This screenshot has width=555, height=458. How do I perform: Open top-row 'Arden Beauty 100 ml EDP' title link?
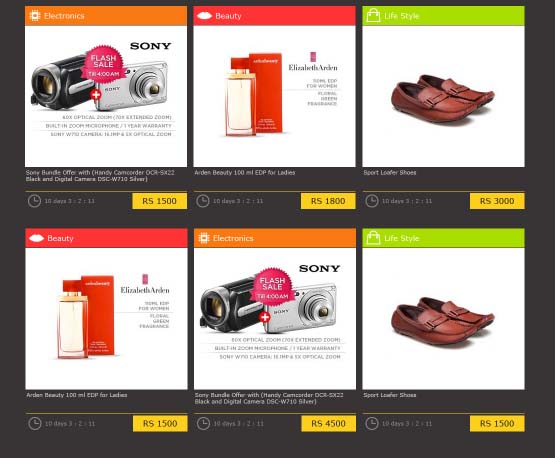245,173
